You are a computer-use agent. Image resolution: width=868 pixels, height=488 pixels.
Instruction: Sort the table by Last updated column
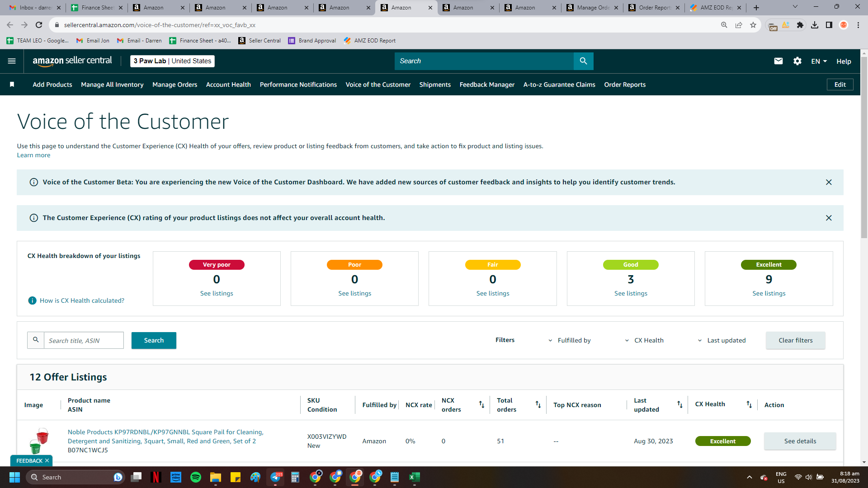tap(679, 404)
